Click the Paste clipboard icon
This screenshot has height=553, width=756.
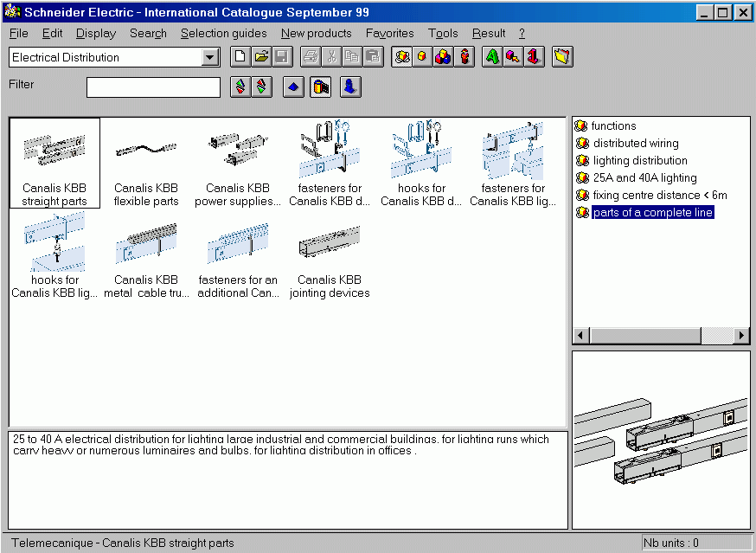pos(373,57)
